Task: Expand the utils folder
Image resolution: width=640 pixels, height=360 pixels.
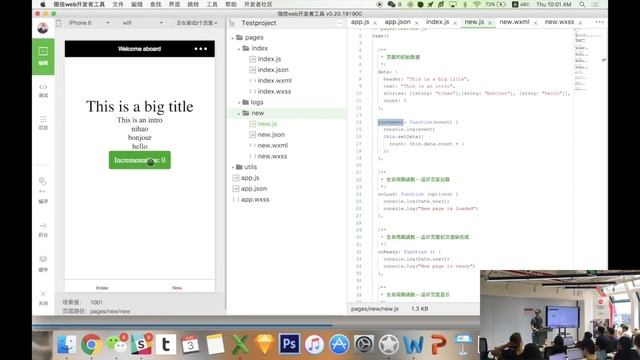Action: (233, 167)
